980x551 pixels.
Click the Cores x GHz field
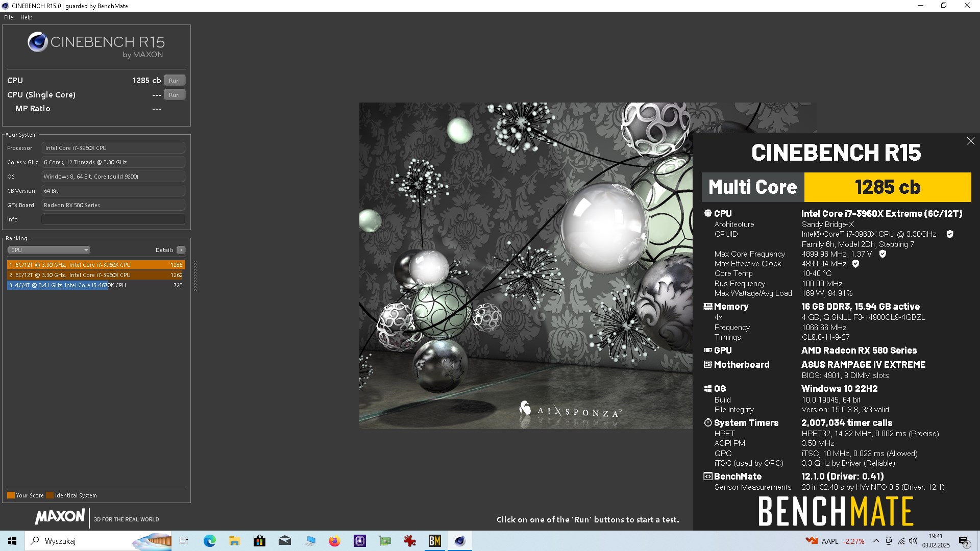(x=113, y=162)
